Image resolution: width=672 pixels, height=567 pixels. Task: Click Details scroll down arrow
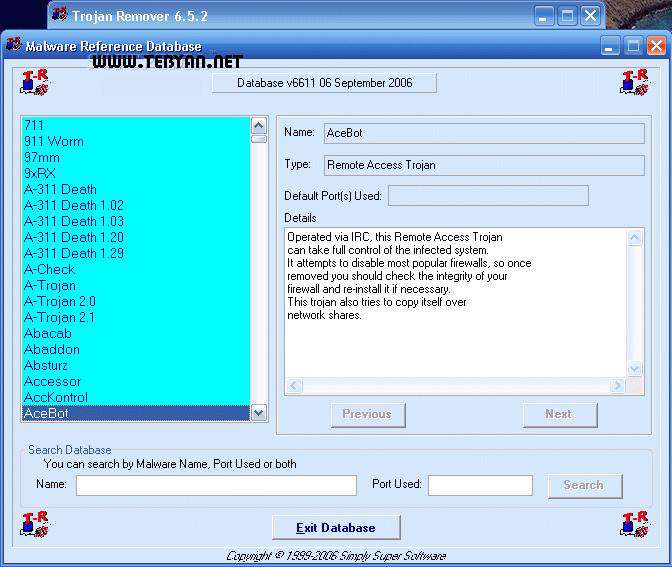pyautogui.click(x=634, y=368)
